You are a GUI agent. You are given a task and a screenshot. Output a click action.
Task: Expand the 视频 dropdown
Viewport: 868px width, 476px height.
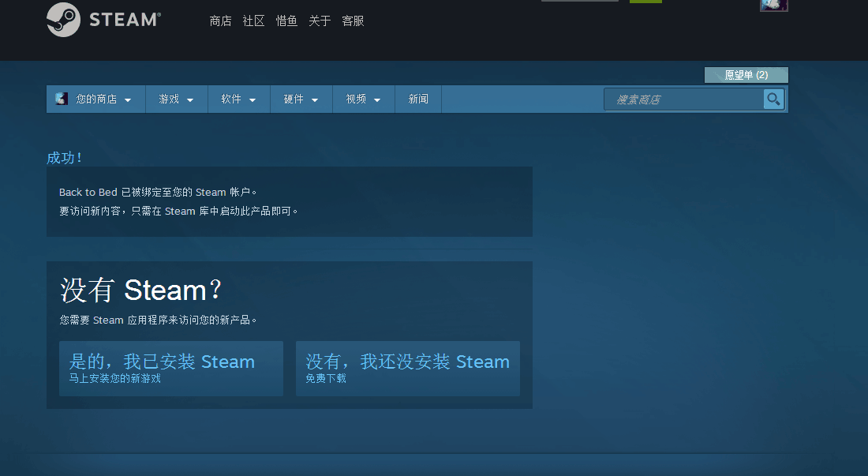364,99
